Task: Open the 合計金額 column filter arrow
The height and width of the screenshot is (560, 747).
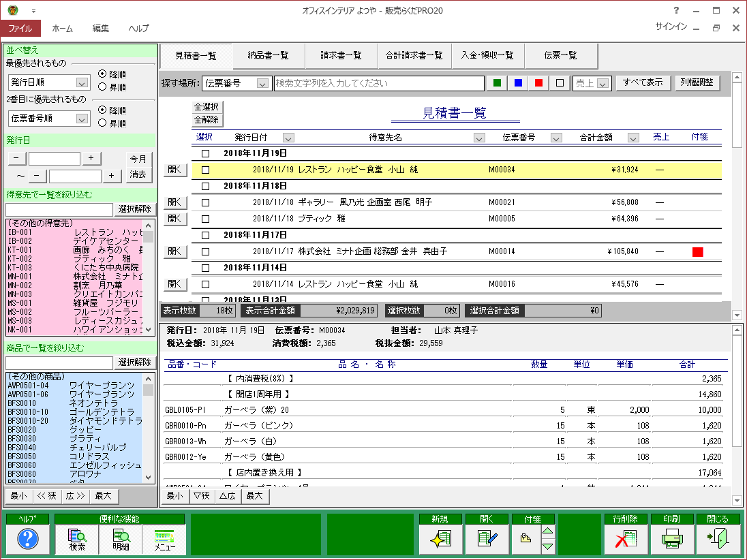Action: [632, 138]
